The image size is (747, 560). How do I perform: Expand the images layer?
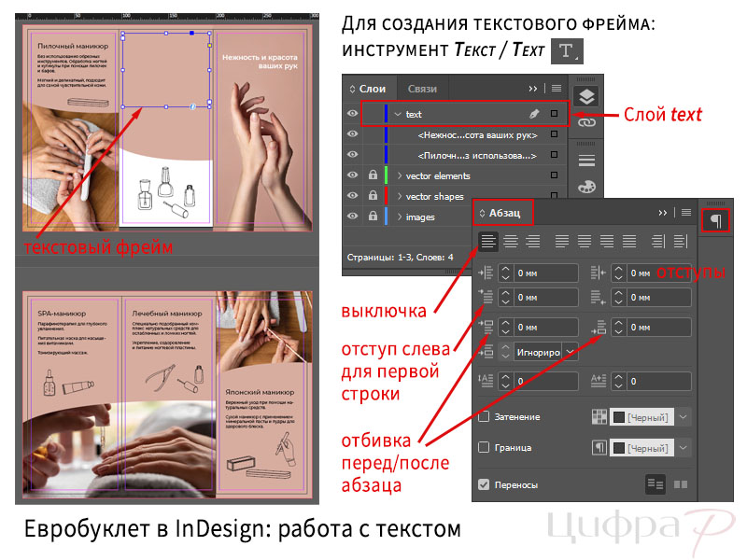[x=400, y=217]
